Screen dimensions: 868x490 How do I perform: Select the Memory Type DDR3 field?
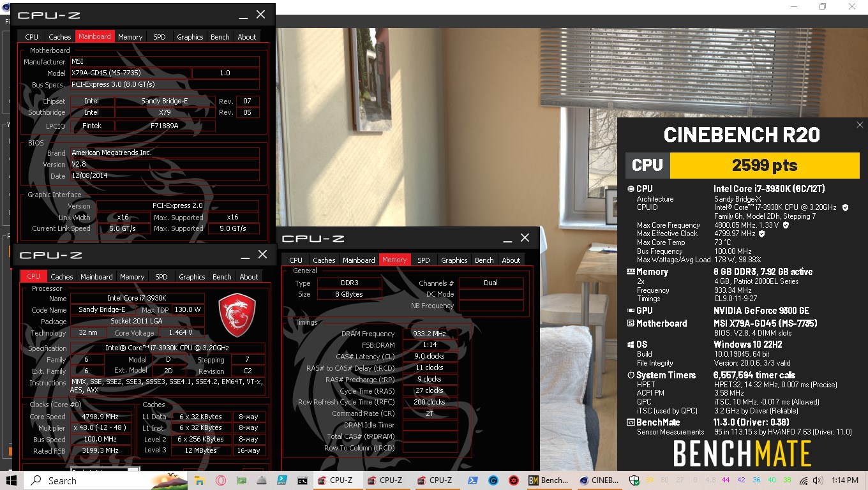coord(348,283)
